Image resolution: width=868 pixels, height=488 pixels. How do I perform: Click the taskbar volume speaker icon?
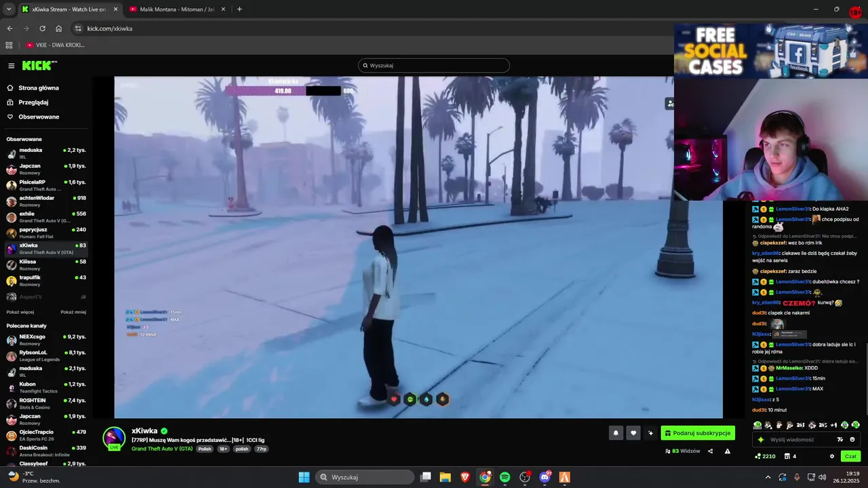click(822, 477)
